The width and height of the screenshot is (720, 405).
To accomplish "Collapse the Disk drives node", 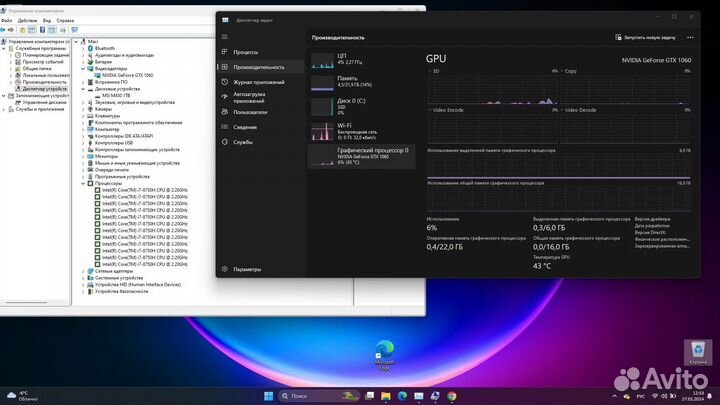I will (84, 89).
